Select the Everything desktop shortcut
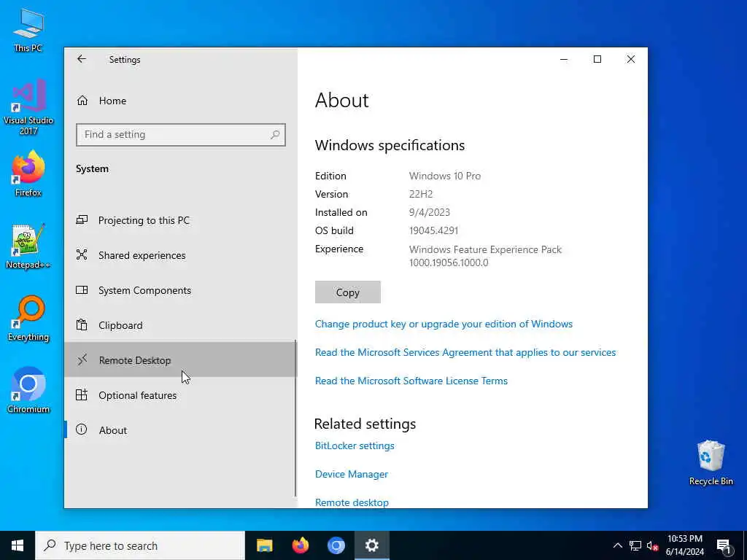The height and width of the screenshot is (560, 747). click(28, 319)
